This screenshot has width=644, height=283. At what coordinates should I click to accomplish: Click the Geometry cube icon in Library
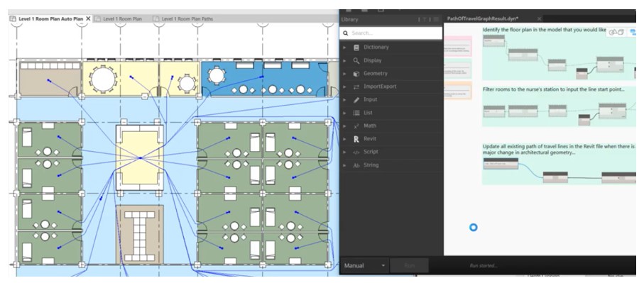click(x=356, y=74)
